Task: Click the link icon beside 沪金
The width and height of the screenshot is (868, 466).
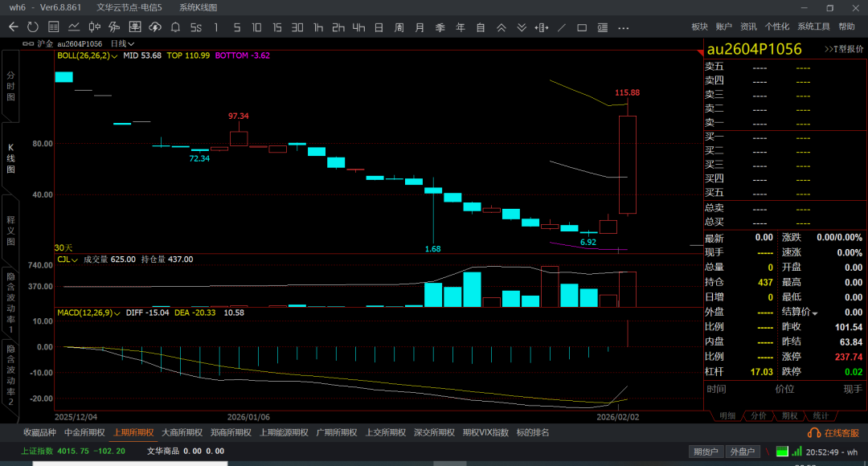Action: pyautogui.click(x=27, y=43)
